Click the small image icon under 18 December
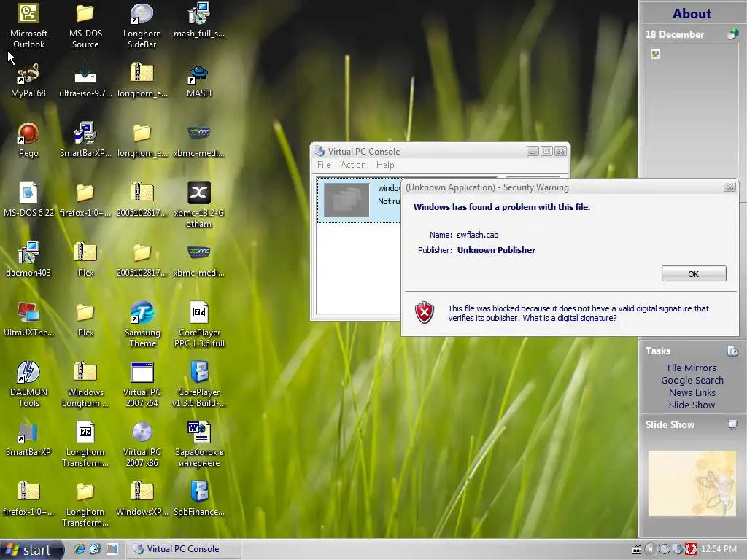Image resolution: width=747 pixels, height=560 pixels. (656, 54)
